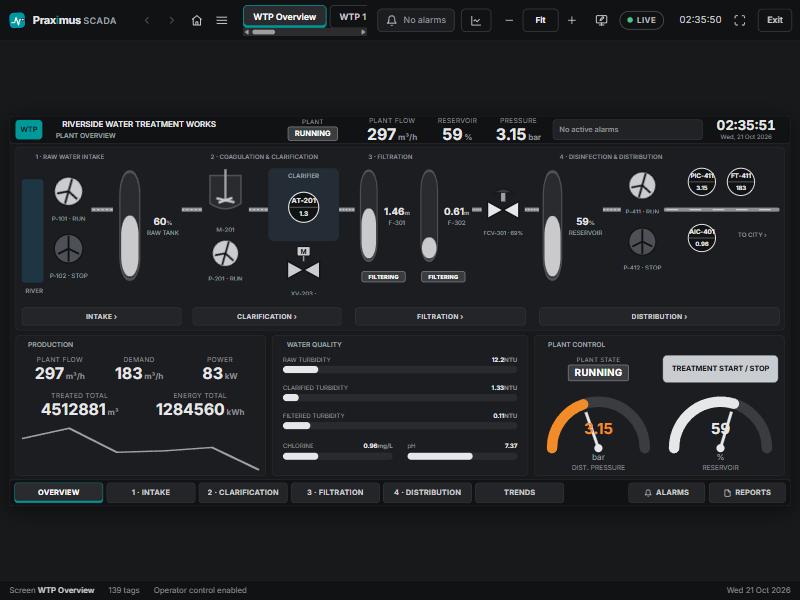
Task: Open DISTRIBUTION section chevron button
Action: (659, 316)
